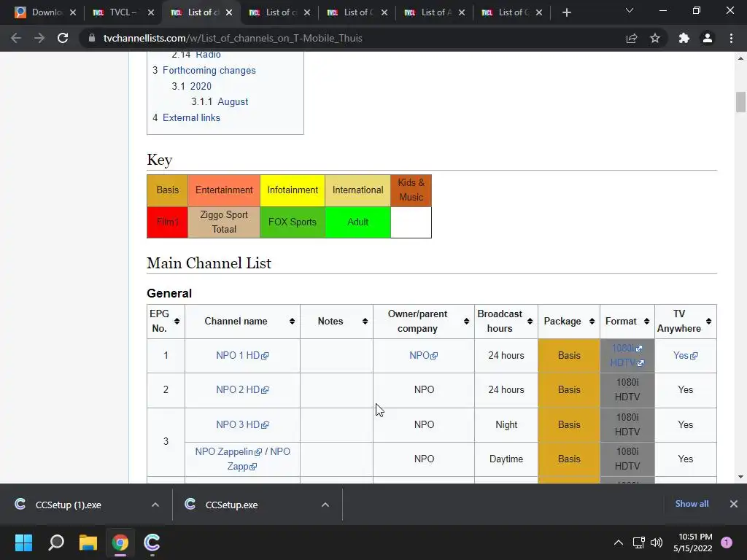747x560 pixels.
Task: Click the address bar URL
Action: [233, 38]
